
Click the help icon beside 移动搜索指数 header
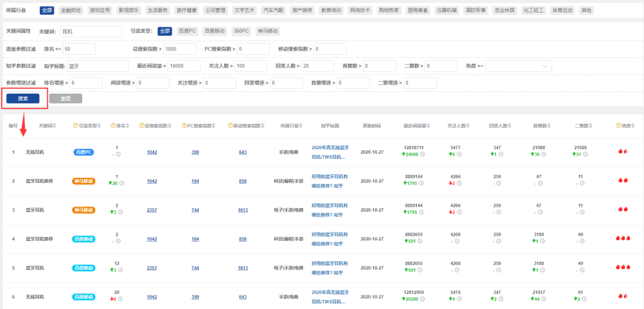point(230,126)
